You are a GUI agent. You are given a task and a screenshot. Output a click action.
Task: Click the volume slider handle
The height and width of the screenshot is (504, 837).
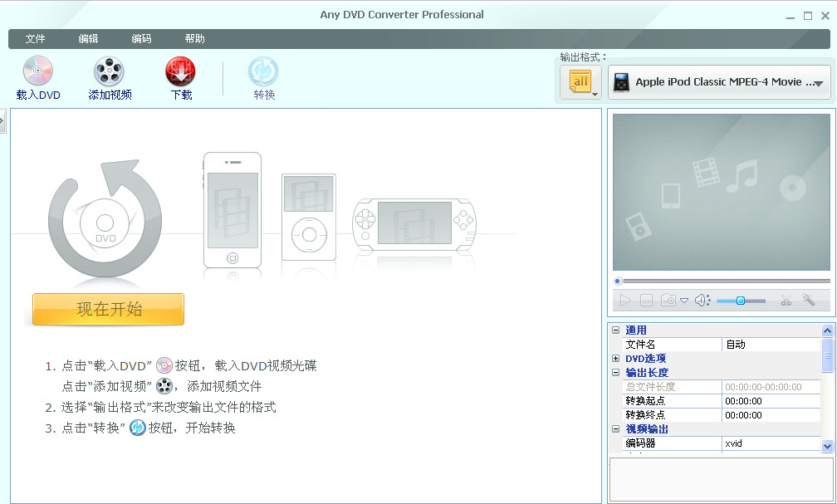[741, 301]
